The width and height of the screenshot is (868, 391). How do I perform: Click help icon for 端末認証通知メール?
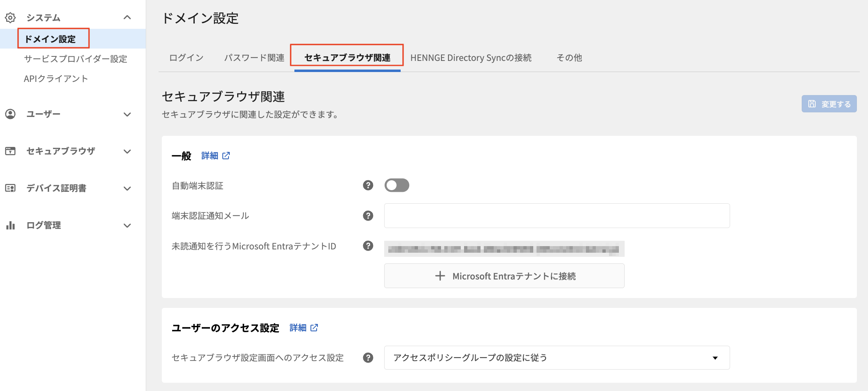click(x=368, y=216)
